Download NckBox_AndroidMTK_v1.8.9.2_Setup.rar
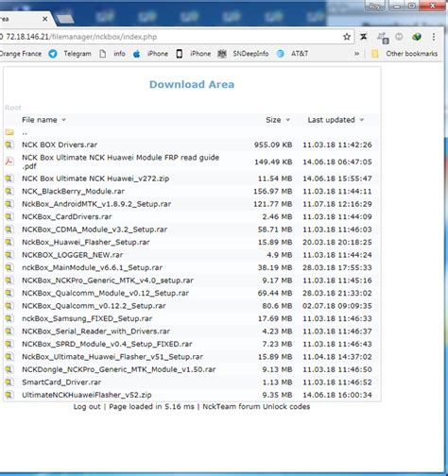 pos(96,204)
